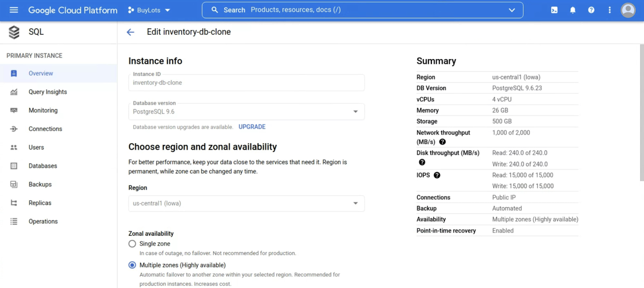Open notifications bell
Screen dimensions: 644x288
pyautogui.click(x=573, y=10)
